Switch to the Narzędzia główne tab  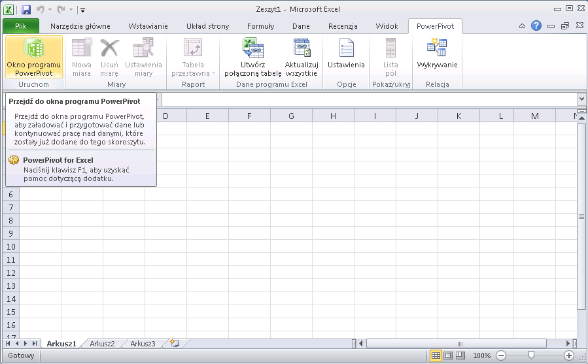80,26
